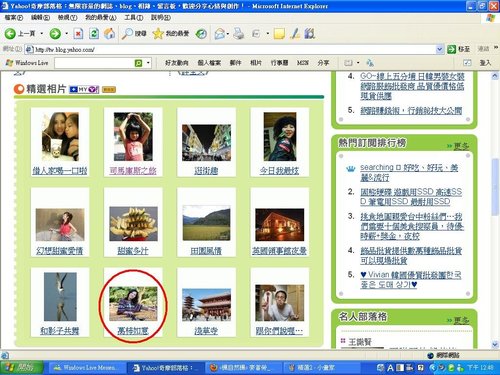Click 行事曆 on Windows Live toolbar
This screenshot has height=375, width=500.
pyautogui.click(x=279, y=63)
